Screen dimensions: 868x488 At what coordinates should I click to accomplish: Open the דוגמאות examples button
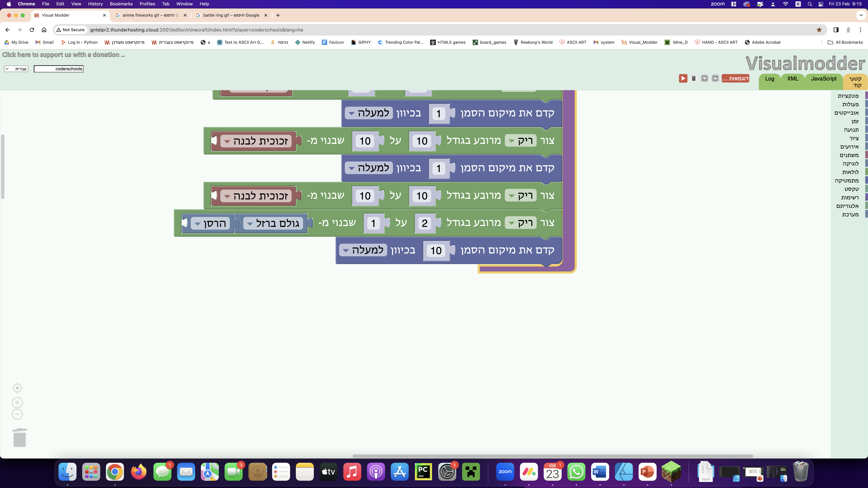[x=735, y=78]
